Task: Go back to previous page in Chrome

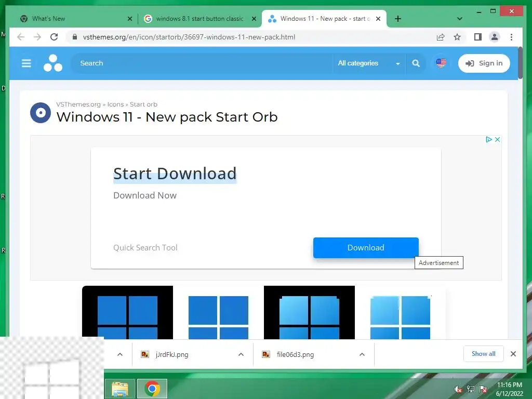Action: click(x=21, y=37)
